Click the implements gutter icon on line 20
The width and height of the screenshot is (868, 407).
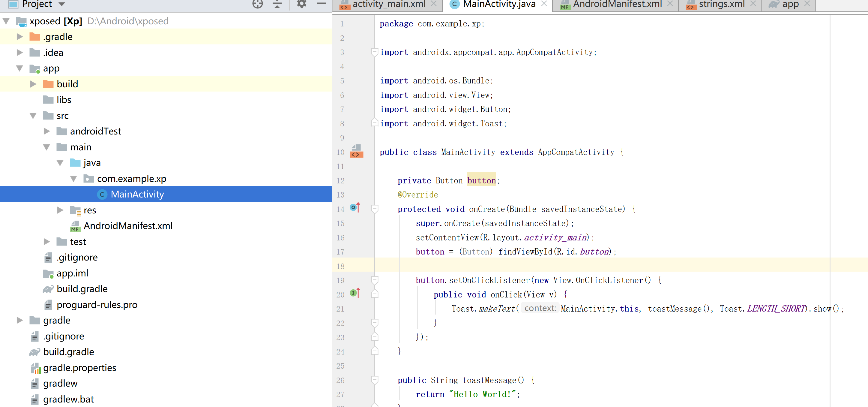pyautogui.click(x=355, y=293)
